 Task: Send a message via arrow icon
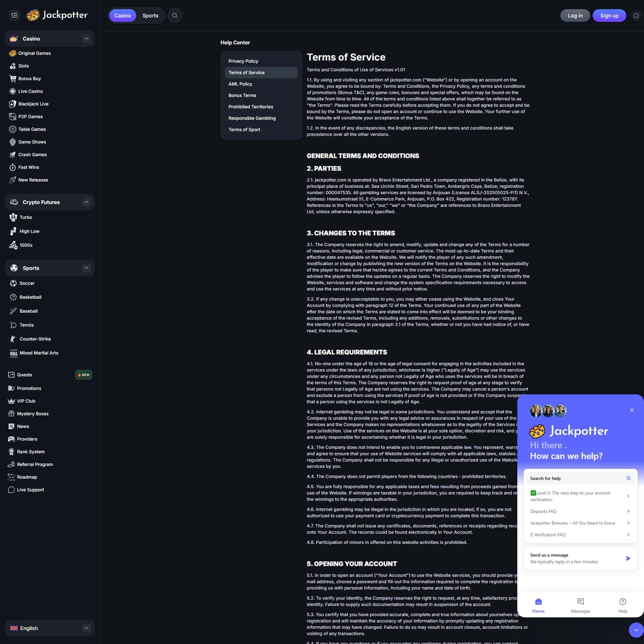point(628,558)
